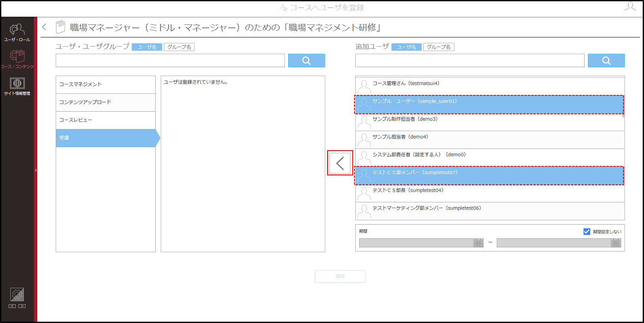The height and width of the screenshot is (323, 644).
Task: Click the avatar of システム部責任者
Action: tap(364, 158)
